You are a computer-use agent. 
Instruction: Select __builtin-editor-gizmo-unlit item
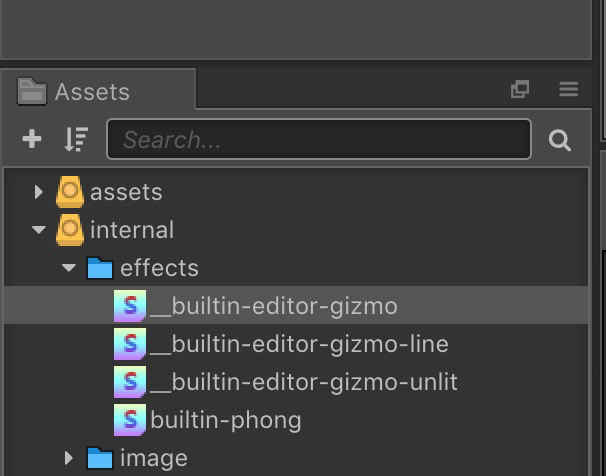[303, 382]
